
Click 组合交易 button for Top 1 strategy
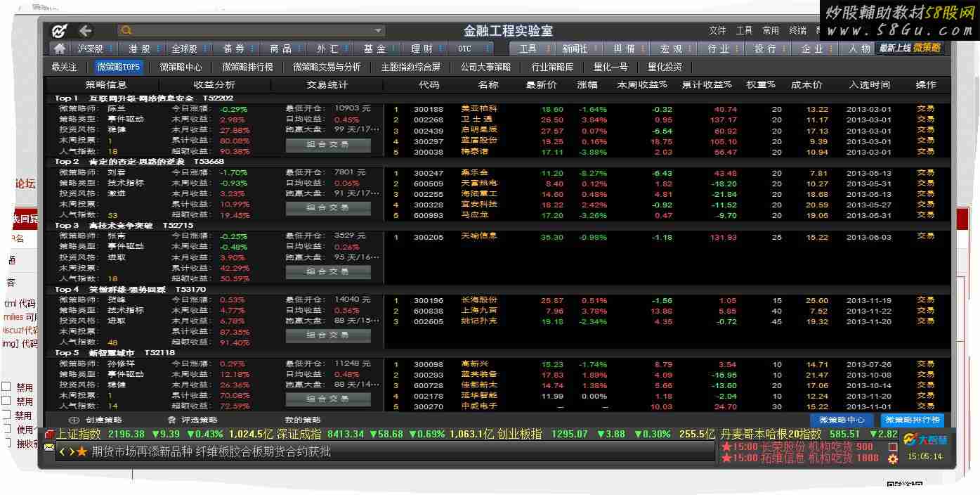(x=328, y=145)
